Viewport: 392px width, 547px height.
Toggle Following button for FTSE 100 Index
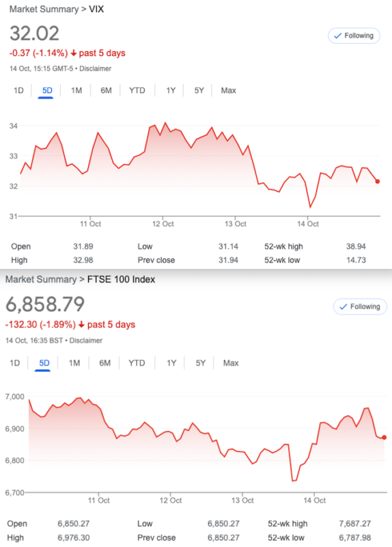pos(360,306)
